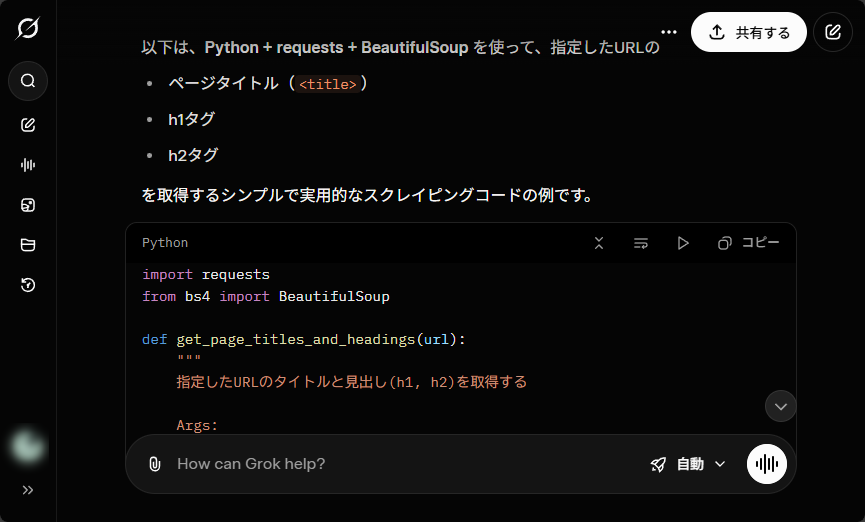Click the <title> inline code text

click(328, 84)
